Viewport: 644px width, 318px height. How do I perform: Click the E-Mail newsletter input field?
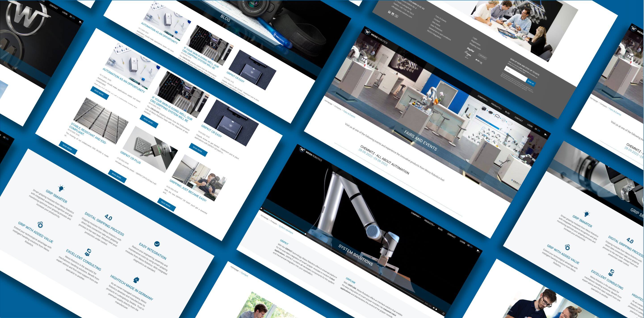coord(516,74)
